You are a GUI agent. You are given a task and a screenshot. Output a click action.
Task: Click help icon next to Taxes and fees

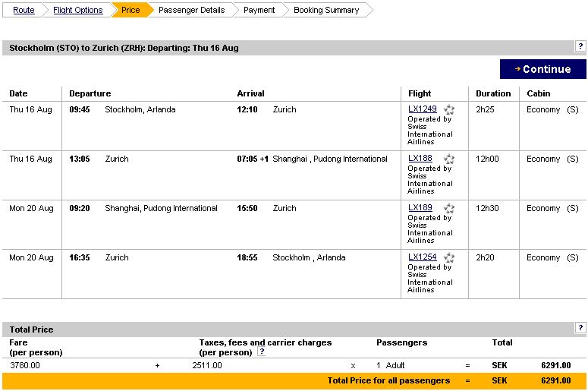click(261, 352)
